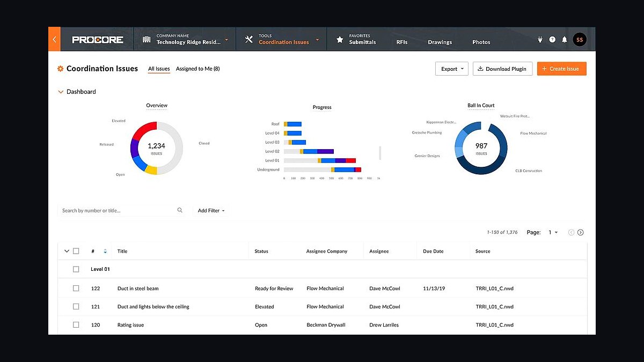Image resolution: width=644 pixels, height=362 pixels.
Task: Click the search by number or title field
Action: point(121,210)
